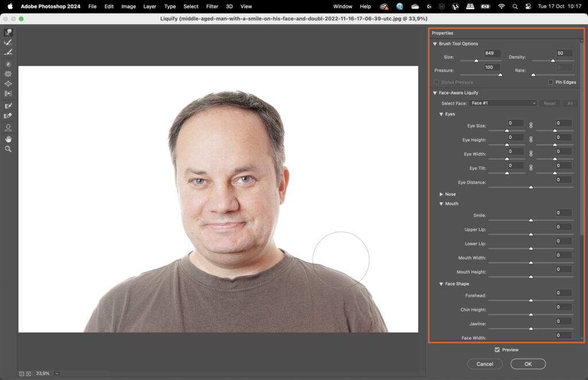The image size is (588, 380).
Task: Enable the Pin Edges option
Action: [x=550, y=82]
